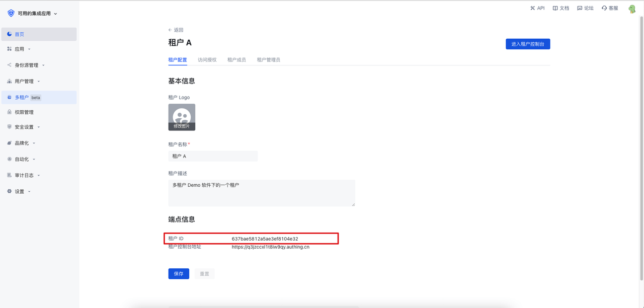Expand the 用户管理 sidebar section
This screenshot has width=644, height=308.
(x=25, y=82)
